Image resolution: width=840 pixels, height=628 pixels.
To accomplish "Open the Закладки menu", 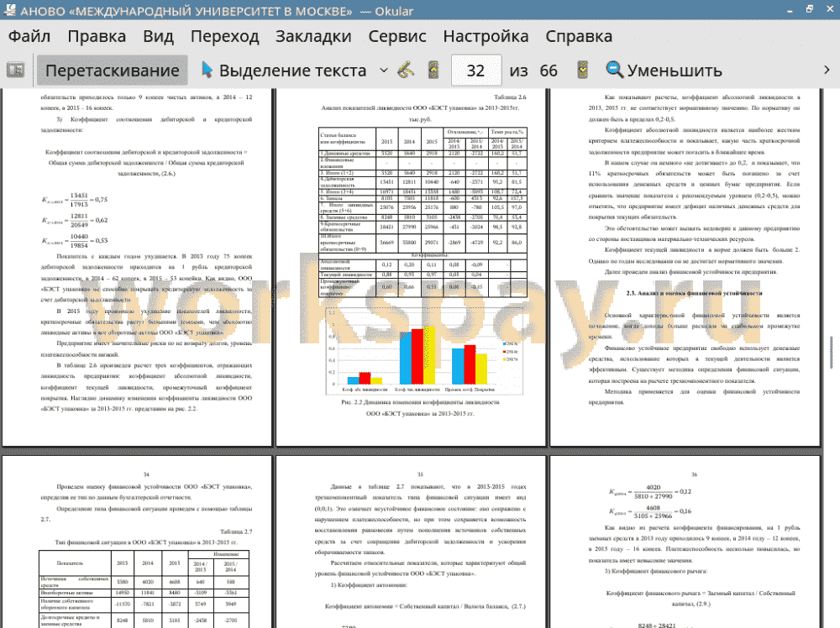I will tap(313, 36).
